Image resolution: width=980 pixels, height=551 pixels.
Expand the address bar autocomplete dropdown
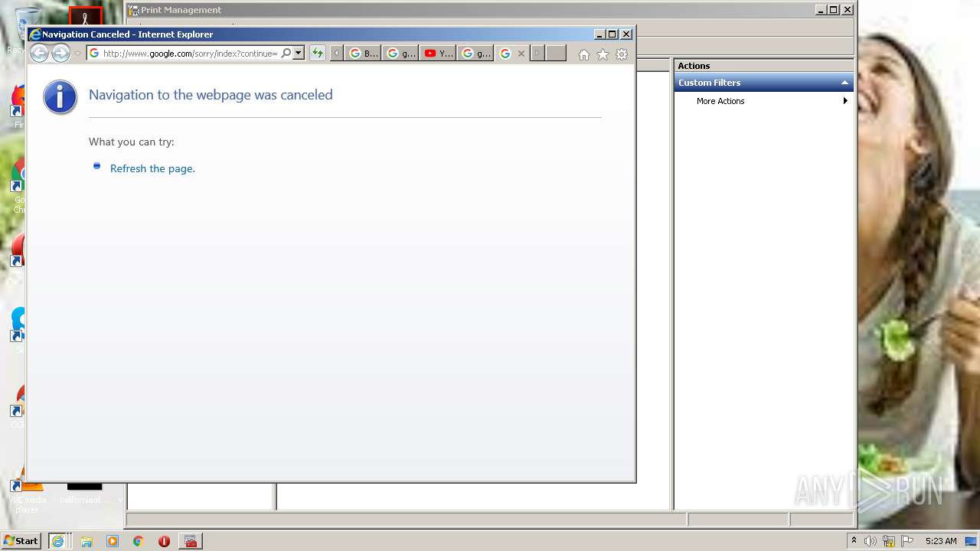299,54
